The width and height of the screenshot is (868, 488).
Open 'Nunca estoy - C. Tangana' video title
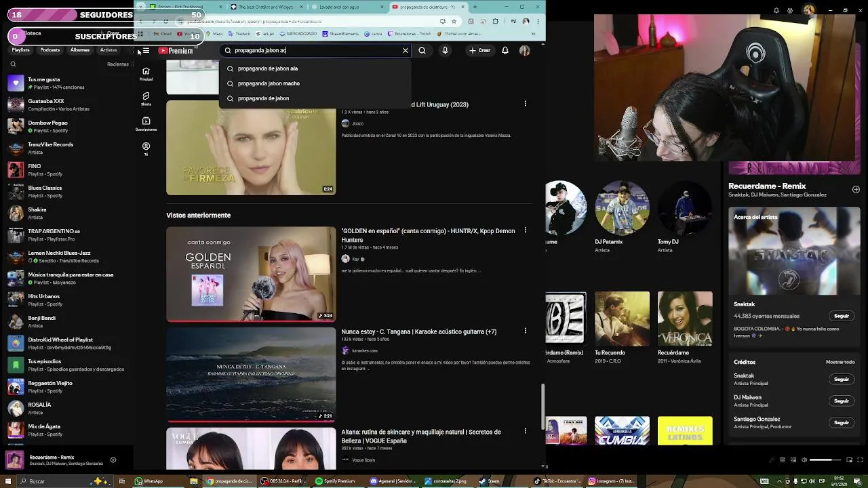click(x=418, y=331)
